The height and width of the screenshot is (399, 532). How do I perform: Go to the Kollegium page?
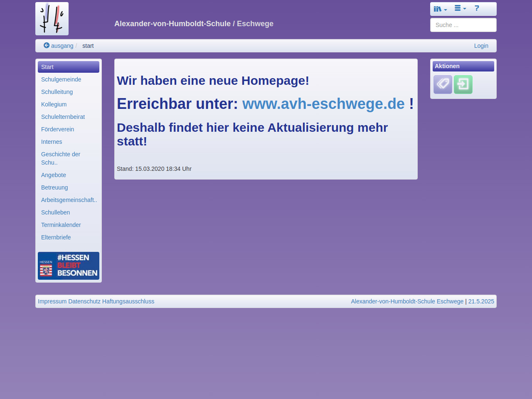54,104
